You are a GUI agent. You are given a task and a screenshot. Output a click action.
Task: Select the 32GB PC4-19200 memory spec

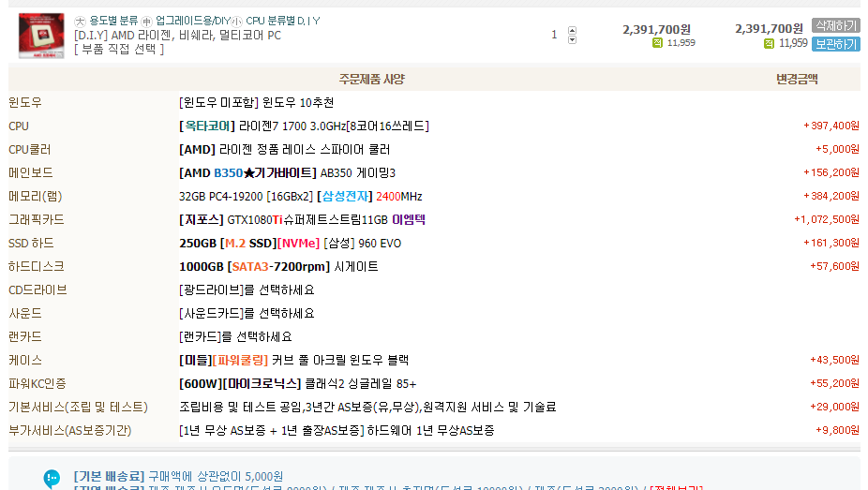pyautogui.click(x=301, y=197)
